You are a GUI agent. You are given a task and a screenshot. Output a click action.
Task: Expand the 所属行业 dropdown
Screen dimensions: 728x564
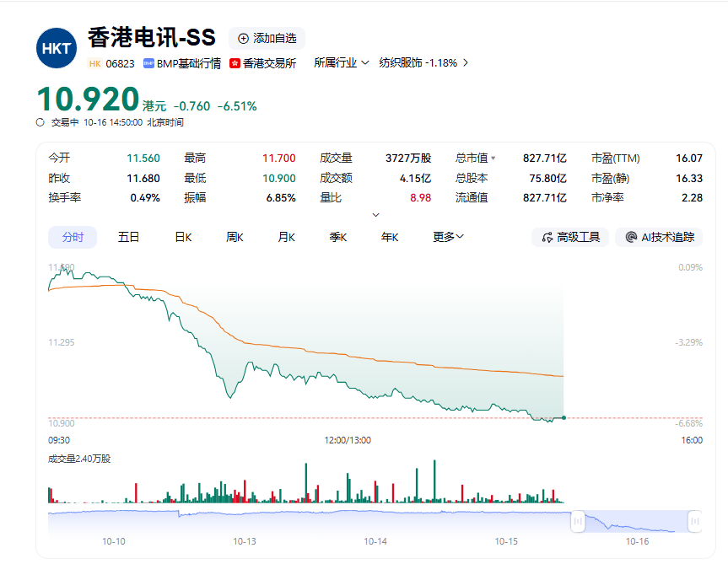click(x=342, y=62)
